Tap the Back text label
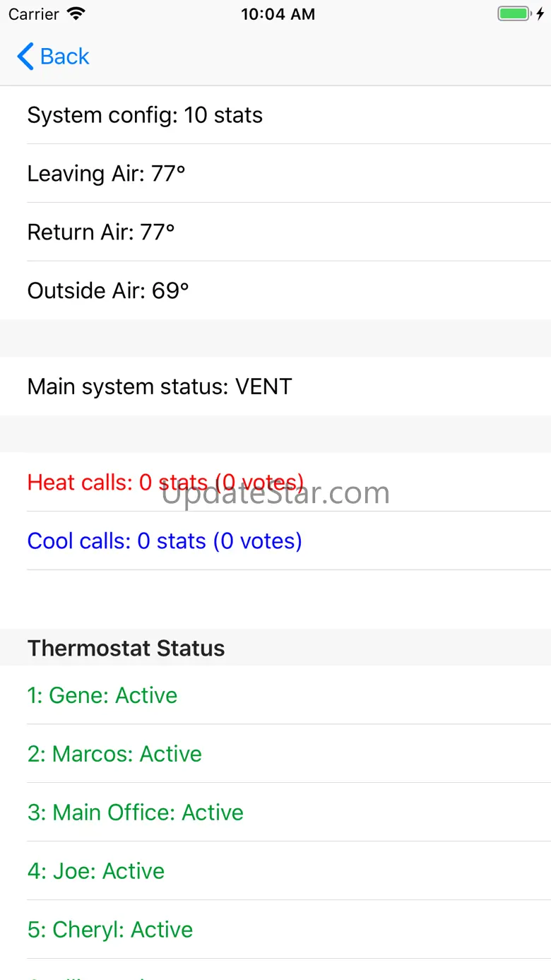 point(65,57)
